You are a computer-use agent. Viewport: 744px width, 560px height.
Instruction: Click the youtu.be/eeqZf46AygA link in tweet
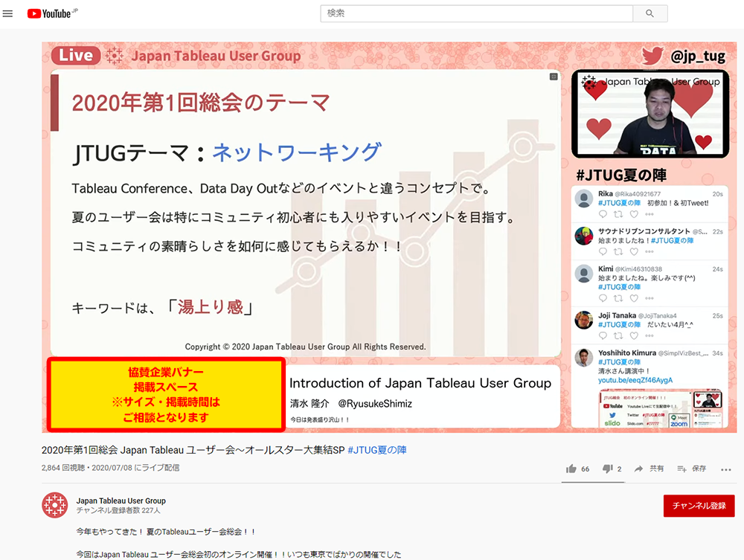pyautogui.click(x=635, y=380)
